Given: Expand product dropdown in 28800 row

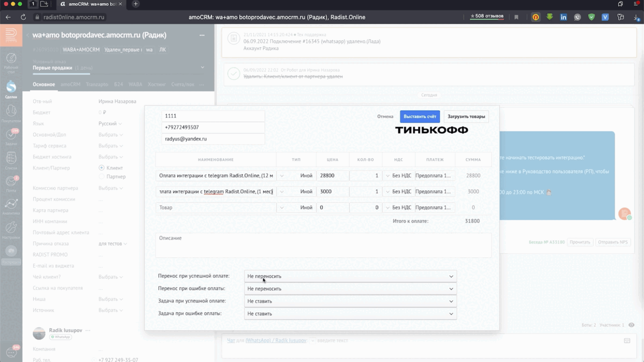Looking at the screenshot, I should (x=282, y=176).
